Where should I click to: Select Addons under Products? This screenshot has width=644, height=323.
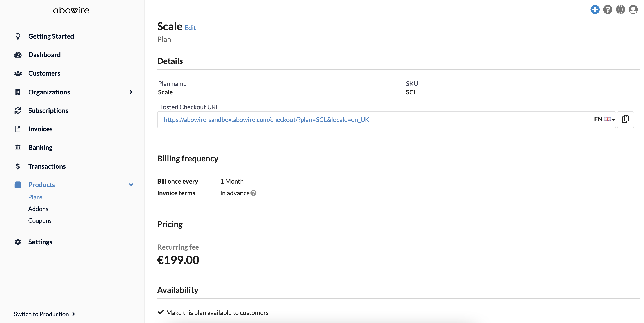(38, 209)
